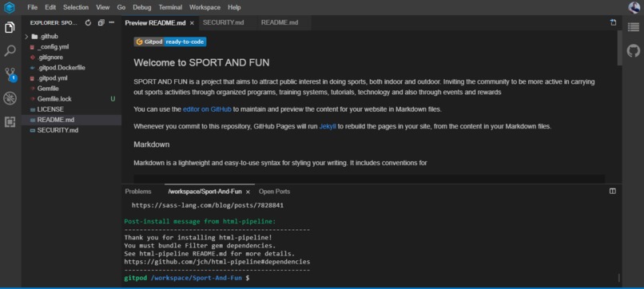Close the /workspace/Sport-And-Fun terminal tab
644x289 pixels.
tap(248, 192)
